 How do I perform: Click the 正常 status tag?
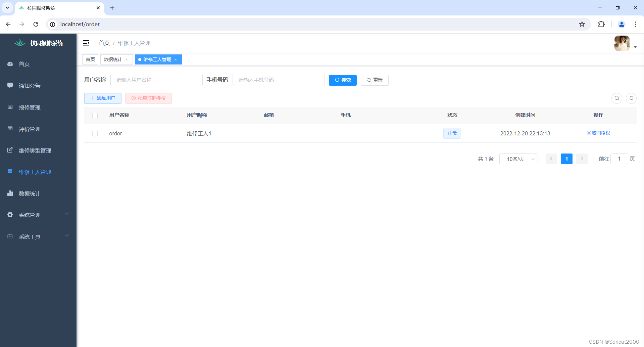[452, 133]
